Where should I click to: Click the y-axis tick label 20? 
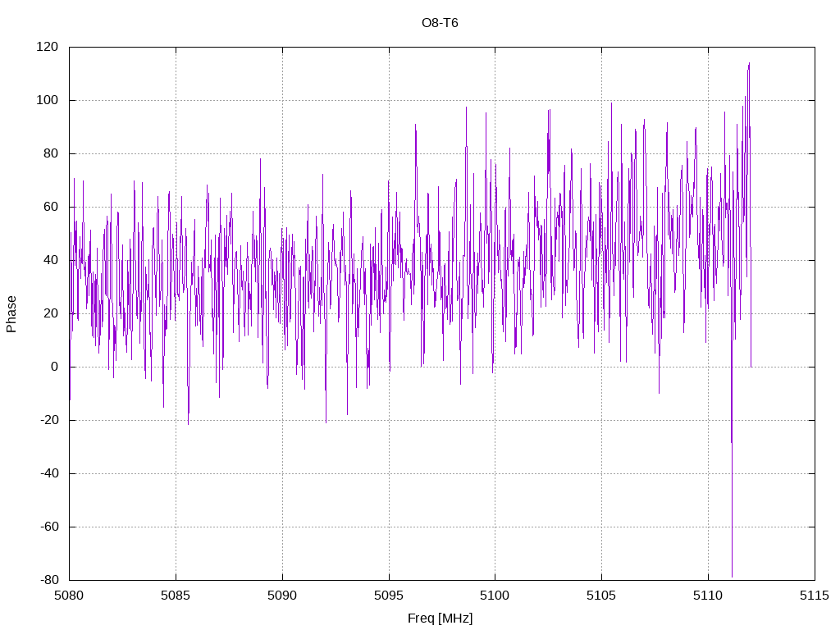[x=51, y=313]
